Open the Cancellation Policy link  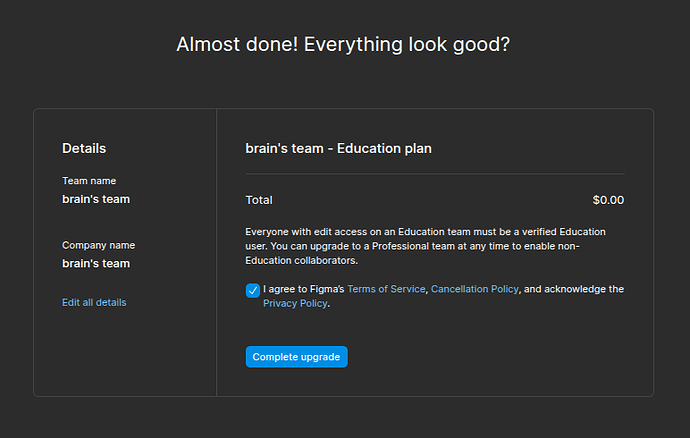(474, 289)
